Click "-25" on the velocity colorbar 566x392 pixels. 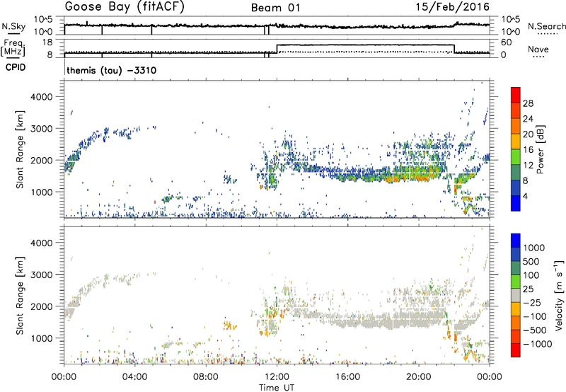(x=531, y=302)
